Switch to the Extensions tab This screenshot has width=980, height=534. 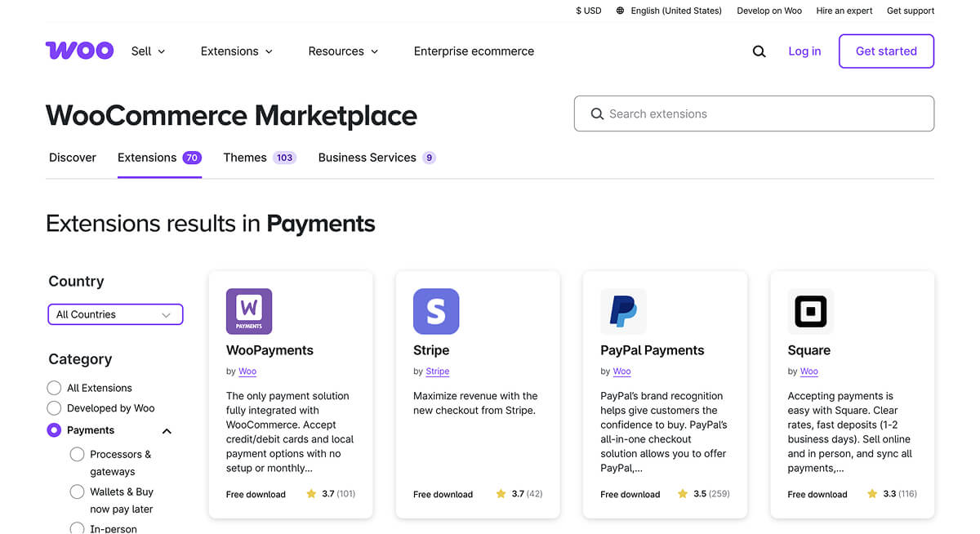[x=159, y=158]
